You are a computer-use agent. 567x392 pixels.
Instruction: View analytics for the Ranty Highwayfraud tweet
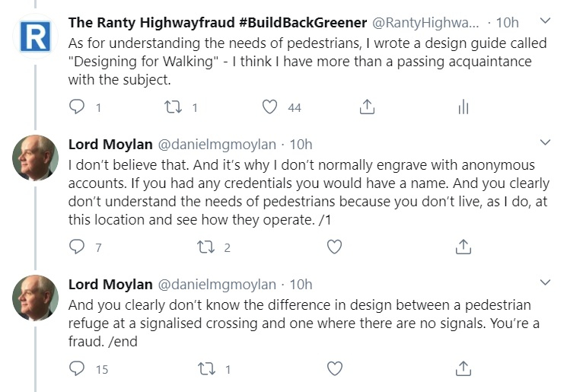click(x=463, y=107)
